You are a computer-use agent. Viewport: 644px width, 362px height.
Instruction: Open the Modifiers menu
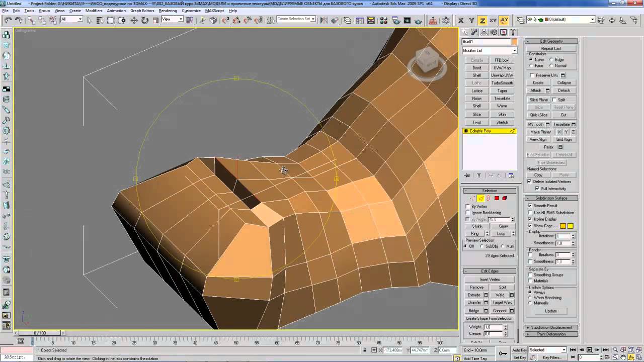pos(94,11)
